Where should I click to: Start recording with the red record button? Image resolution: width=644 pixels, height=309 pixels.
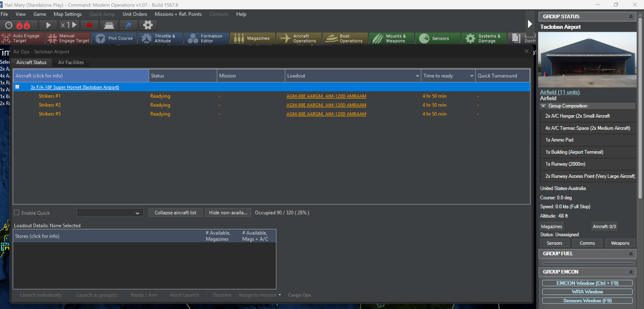pos(89,25)
